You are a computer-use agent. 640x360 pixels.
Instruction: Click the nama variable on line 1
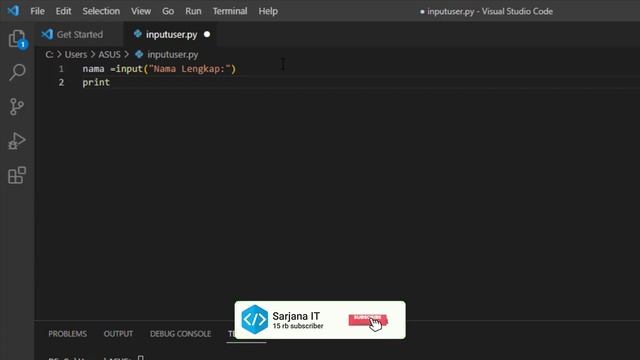point(93,69)
